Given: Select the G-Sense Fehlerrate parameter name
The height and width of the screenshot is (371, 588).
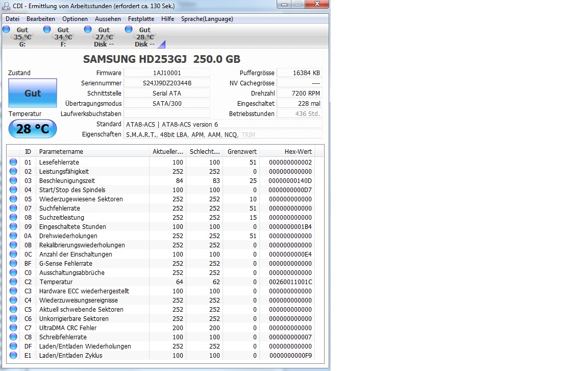Looking at the screenshot, I should [66, 263].
